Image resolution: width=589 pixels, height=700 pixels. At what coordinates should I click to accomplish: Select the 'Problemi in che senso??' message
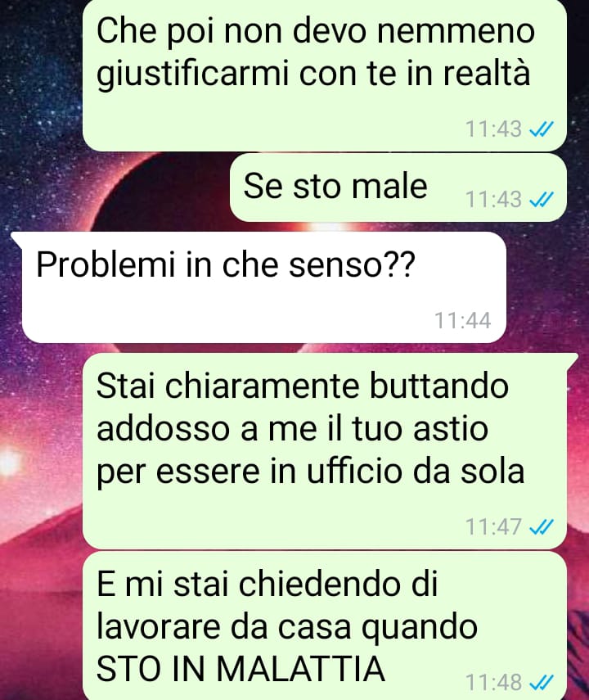click(x=263, y=287)
